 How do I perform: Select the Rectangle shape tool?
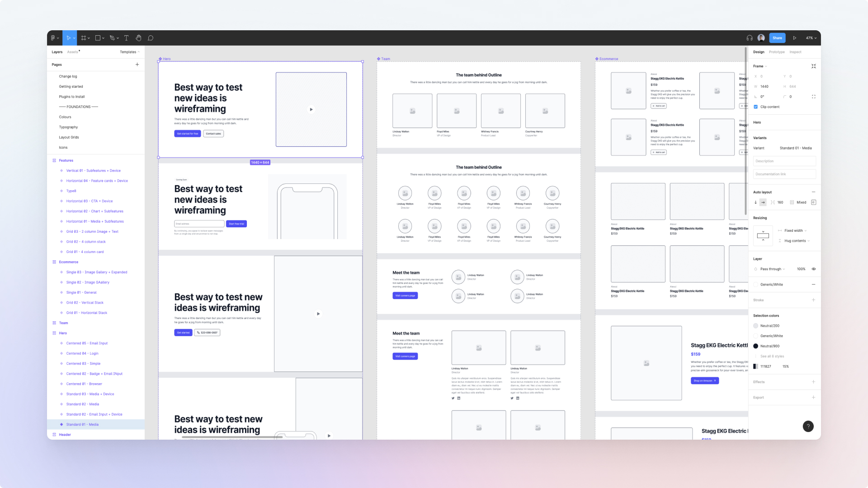(x=97, y=38)
